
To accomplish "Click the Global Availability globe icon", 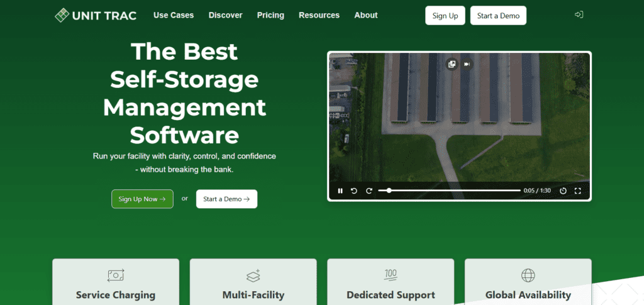I will point(528,275).
